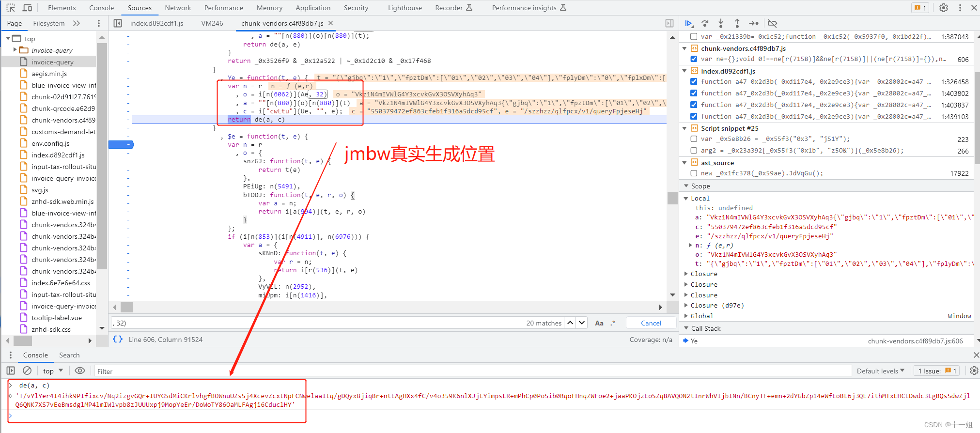Resume script execution button
The height and width of the screenshot is (433, 980).
[x=688, y=23]
